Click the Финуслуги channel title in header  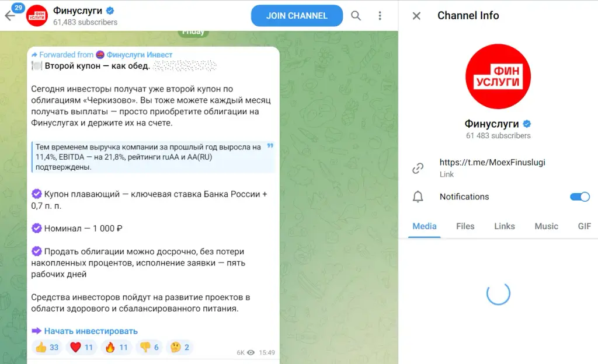[x=78, y=10]
